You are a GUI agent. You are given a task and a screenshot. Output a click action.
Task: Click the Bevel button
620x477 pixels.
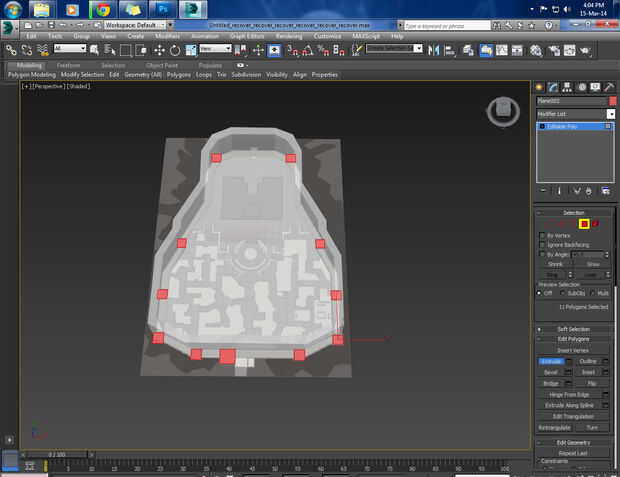coord(551,372)
